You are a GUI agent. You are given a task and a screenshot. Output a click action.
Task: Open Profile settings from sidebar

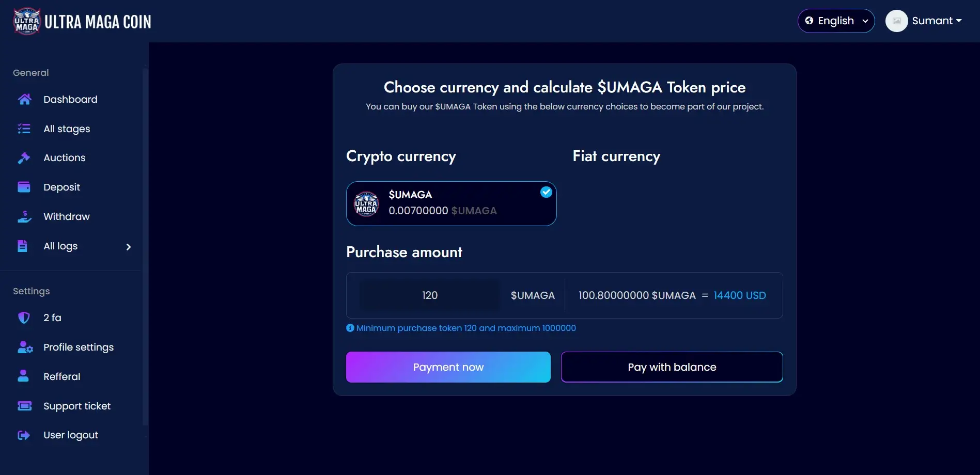click(79, 347)
